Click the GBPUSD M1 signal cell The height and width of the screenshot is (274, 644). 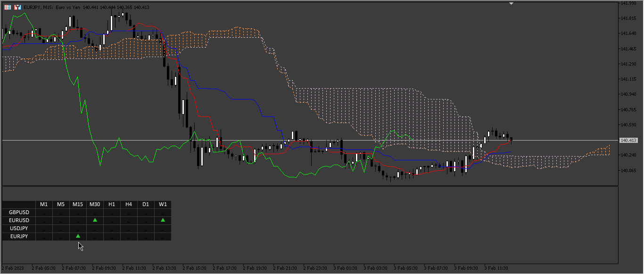click(44, 212)
